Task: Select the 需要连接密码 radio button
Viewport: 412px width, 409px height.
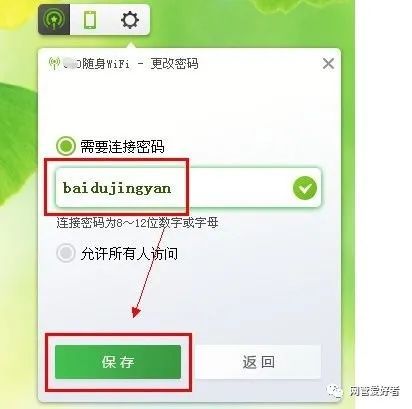Action: (x=65, y=146)
